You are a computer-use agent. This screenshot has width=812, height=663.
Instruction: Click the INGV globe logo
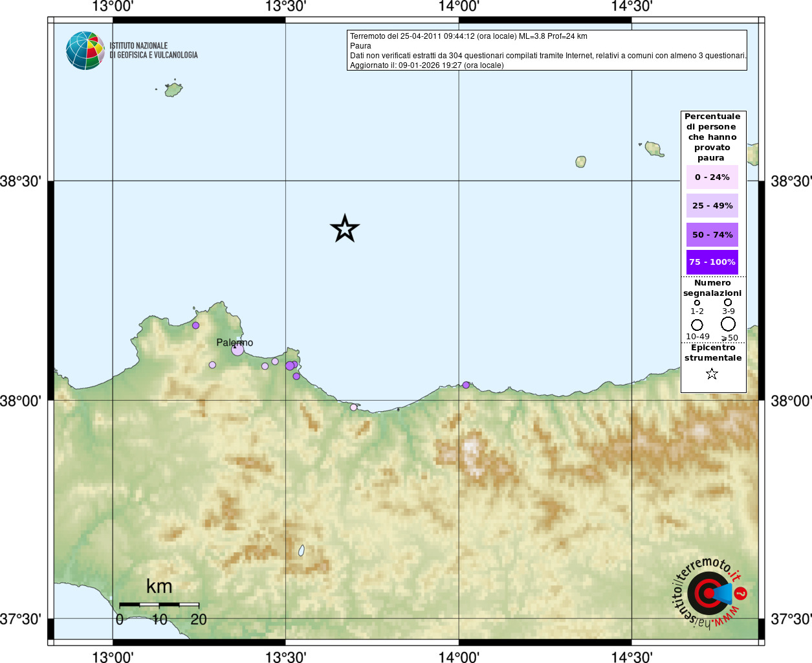tap(85, 51)
